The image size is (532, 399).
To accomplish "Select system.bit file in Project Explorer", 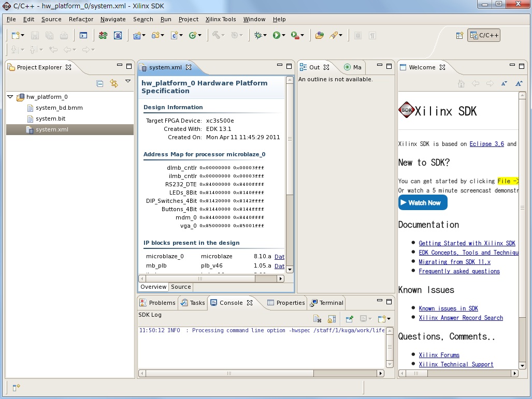I will [x=50, y=119].
